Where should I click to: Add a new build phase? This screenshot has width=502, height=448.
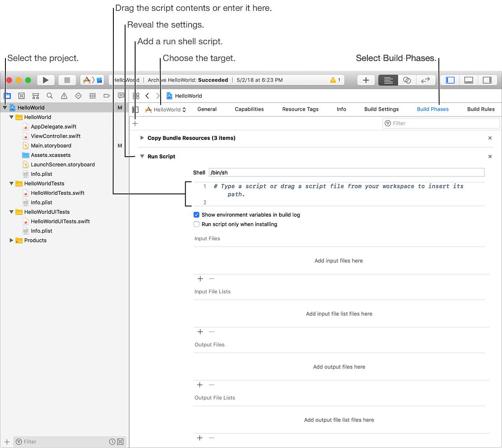point(135,123)
